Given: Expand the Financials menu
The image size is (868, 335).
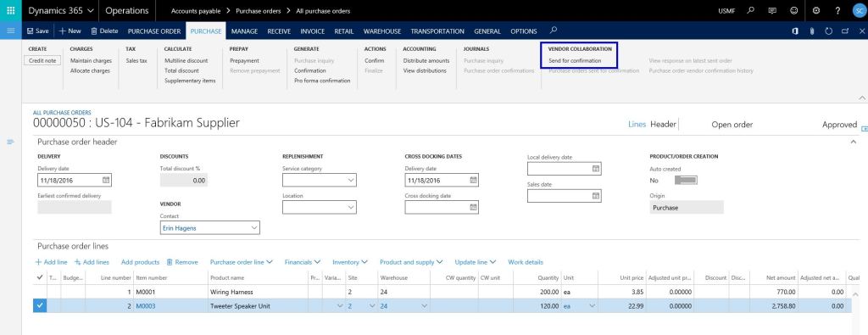Looking at the screenshot, I should tap(303, 262).
